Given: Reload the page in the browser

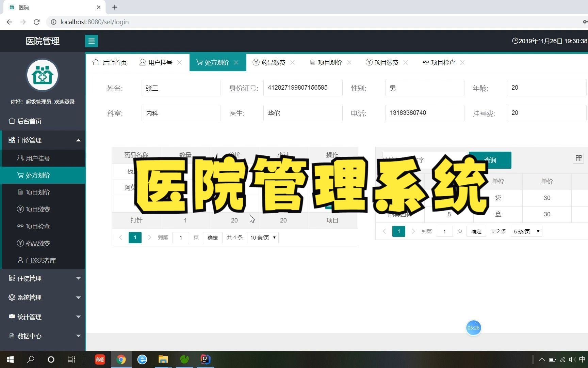Looking at the screenshot, I should [37, 22].
